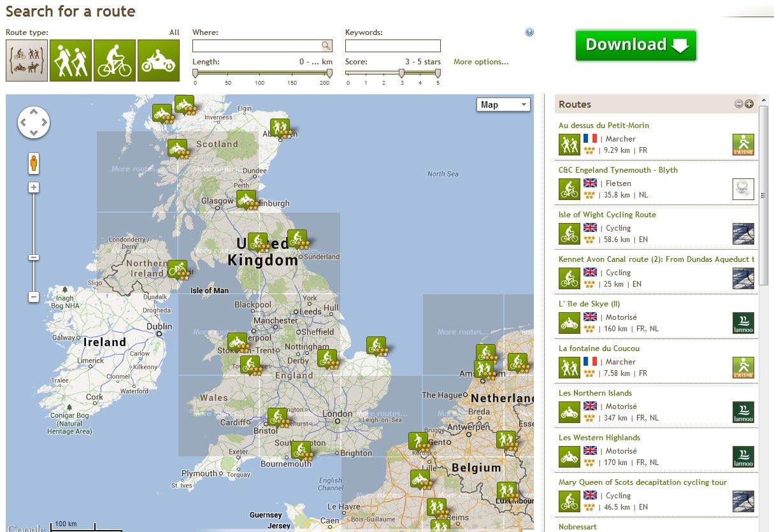Click the Score slider handle at 3
The width and height of the screenshot is (774, 532).
(x=401, y=73)
